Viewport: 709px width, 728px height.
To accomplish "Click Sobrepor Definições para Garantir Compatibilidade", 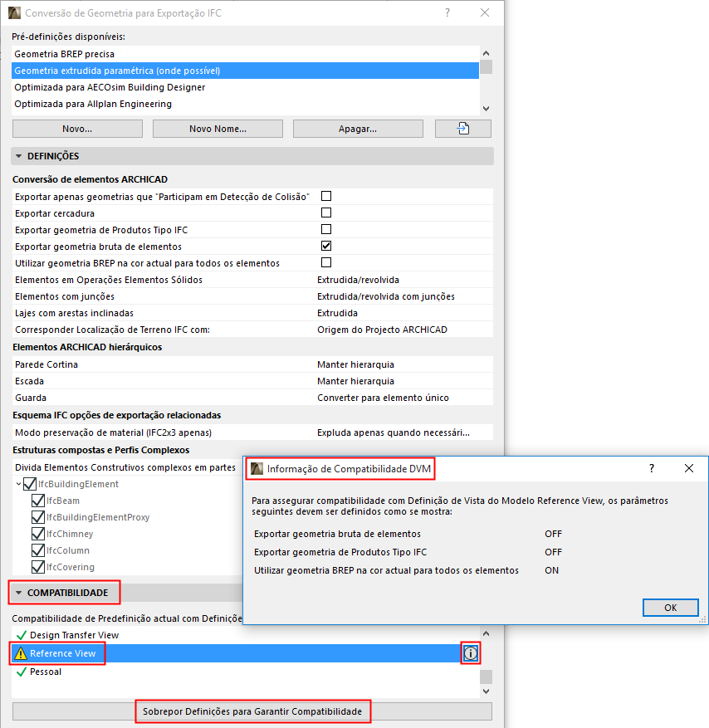I will tap(252, 711).
